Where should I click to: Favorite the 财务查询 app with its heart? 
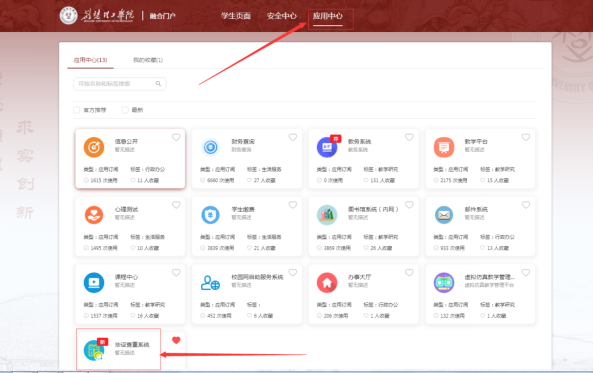pos(293,137)
